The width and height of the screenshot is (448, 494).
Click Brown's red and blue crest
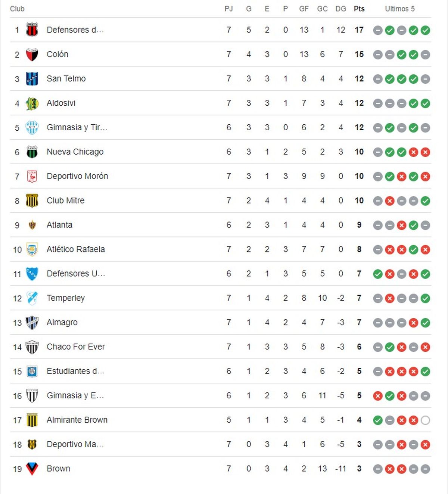tap(32, 469)
